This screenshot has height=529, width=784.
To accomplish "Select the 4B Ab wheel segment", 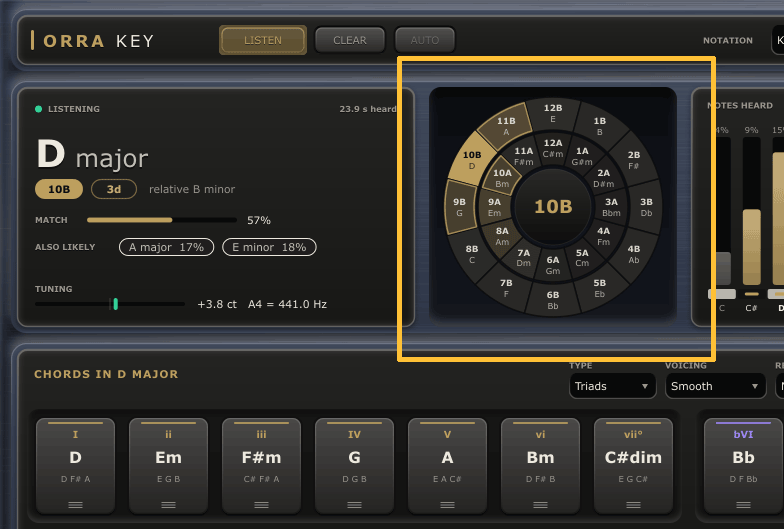I will [634, 254].
